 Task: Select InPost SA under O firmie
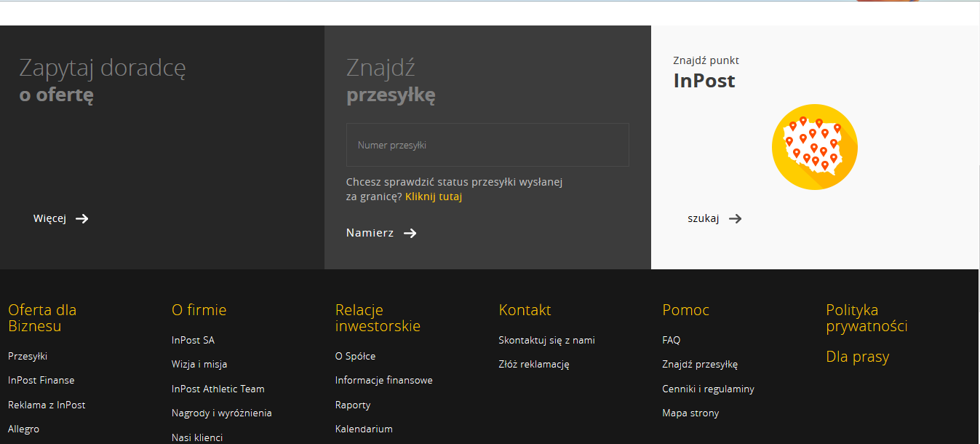(193, 340)
